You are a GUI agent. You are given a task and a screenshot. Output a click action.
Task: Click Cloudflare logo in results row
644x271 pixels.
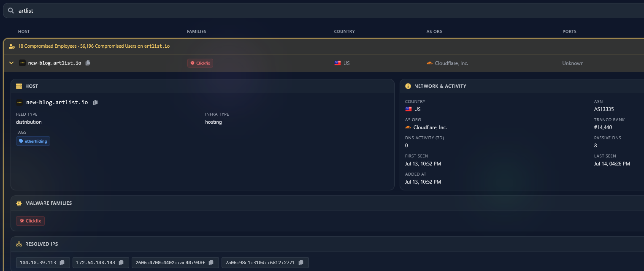430,63
